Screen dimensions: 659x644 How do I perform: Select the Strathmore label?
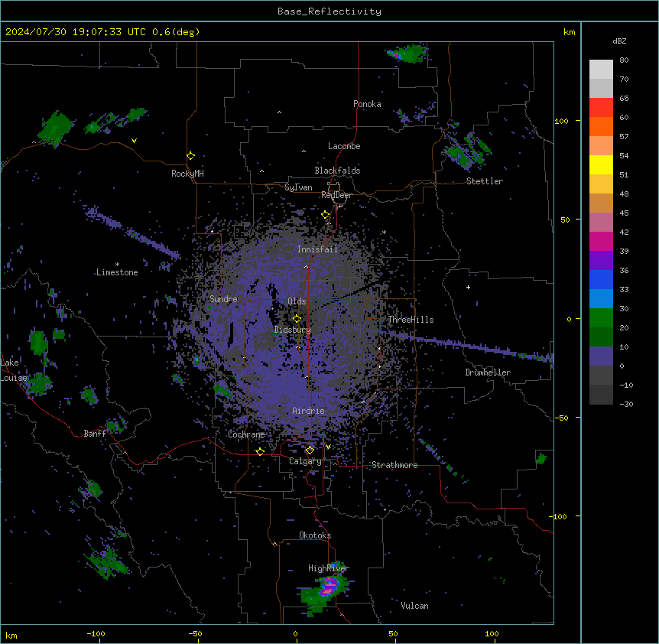tap(394, 465)
